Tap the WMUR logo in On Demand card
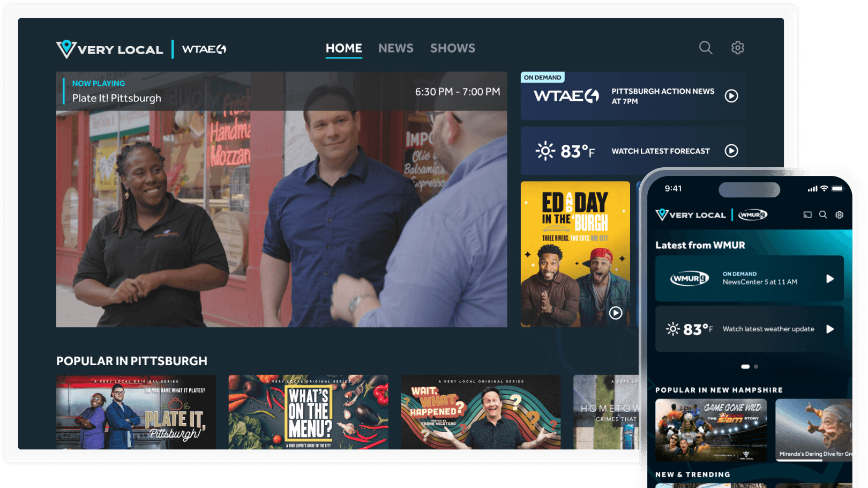The width and height of the screenshot is (868, 488). click(690, 278)
